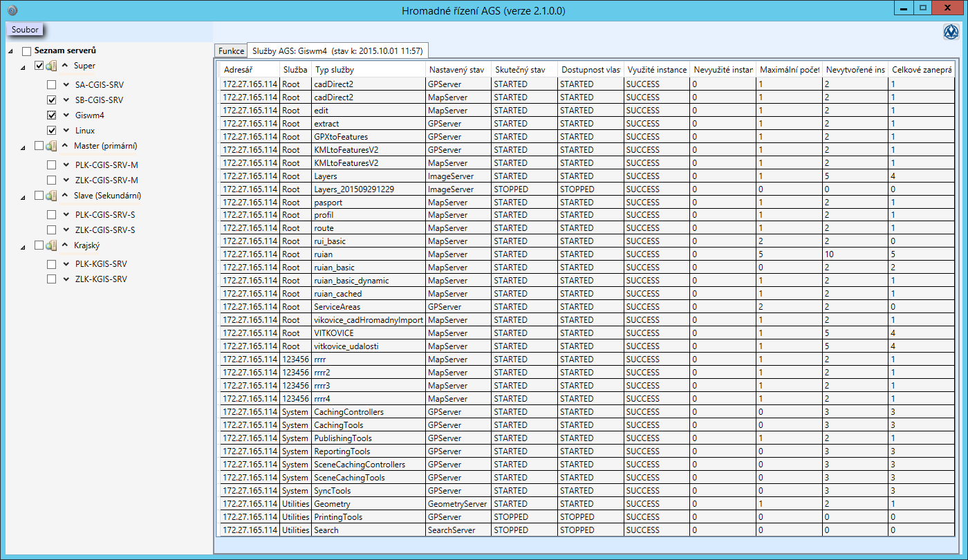Click the server icon beside Slave (Sekundární)
Screen dimensions: 968x560
click(x=51, y=196)
